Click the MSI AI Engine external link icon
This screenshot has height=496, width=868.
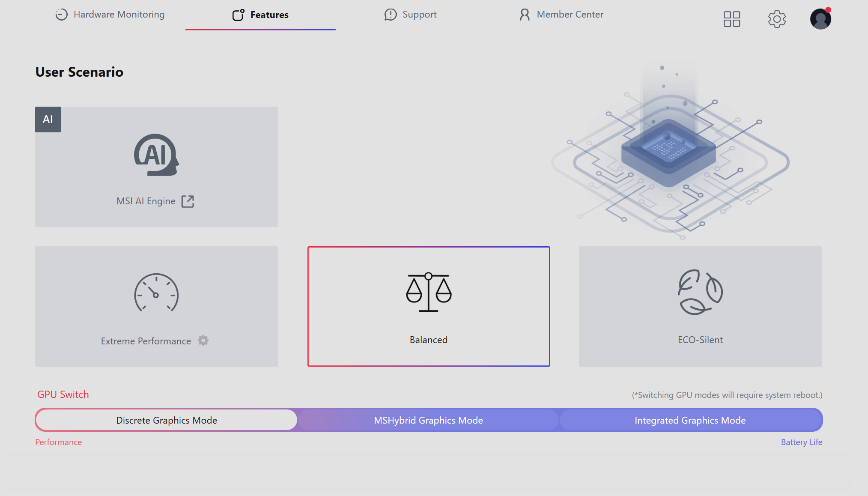pos(188,201)
